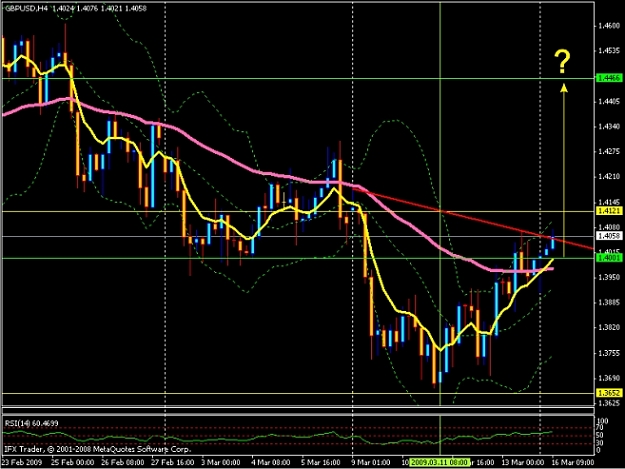Screen dimensions: 625x469
Task: Click the GBPUSD,H4 chart title text
Action: (25, 8)
